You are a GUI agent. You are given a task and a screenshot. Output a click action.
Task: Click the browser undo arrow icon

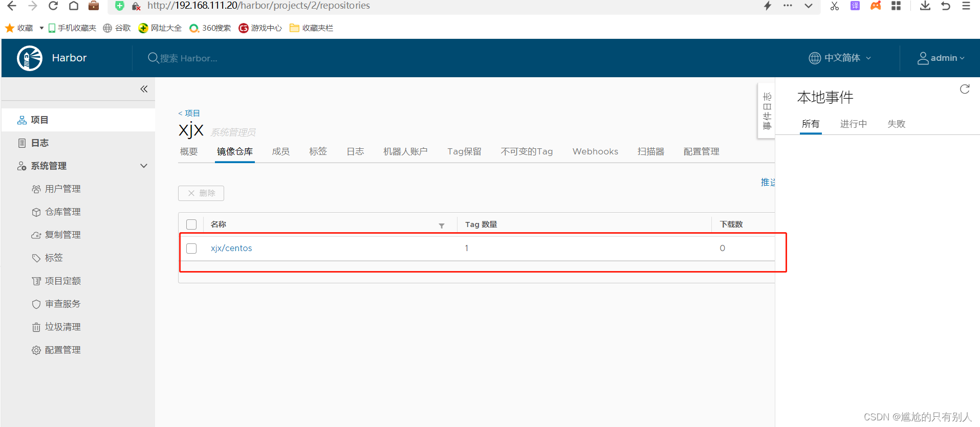[x=946, y=6]
